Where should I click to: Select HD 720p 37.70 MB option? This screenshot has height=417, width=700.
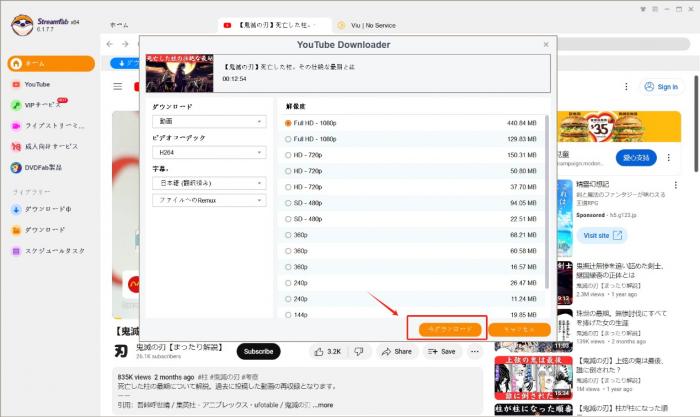410,187
